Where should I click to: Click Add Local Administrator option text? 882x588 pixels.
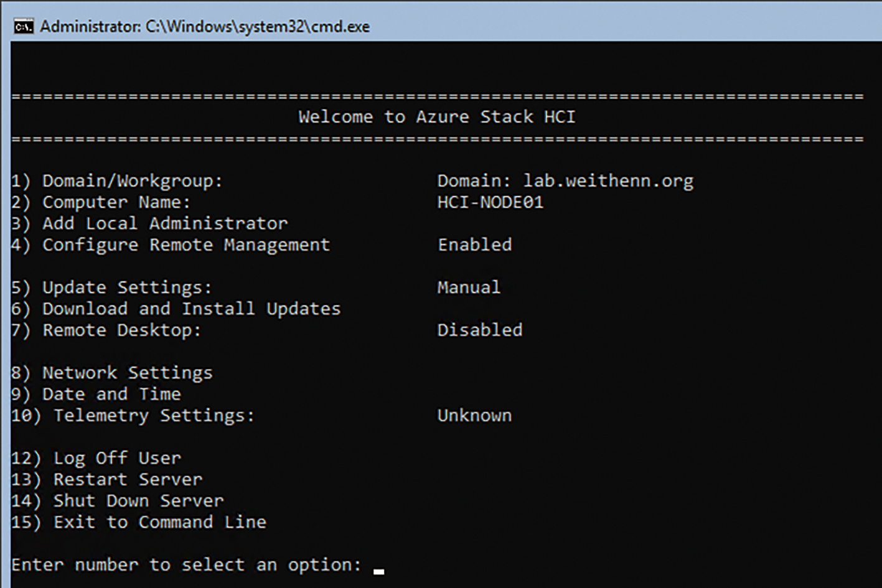tap(149, 223)
